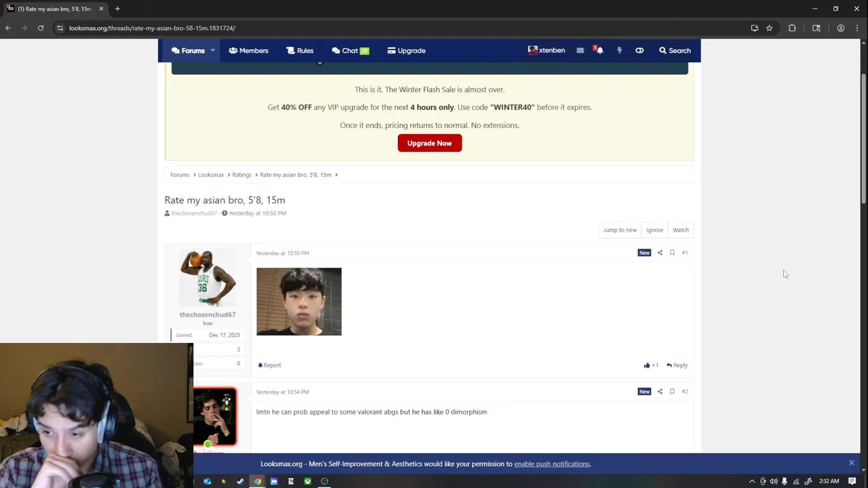Open the alerts bell icon

[599, 50]
